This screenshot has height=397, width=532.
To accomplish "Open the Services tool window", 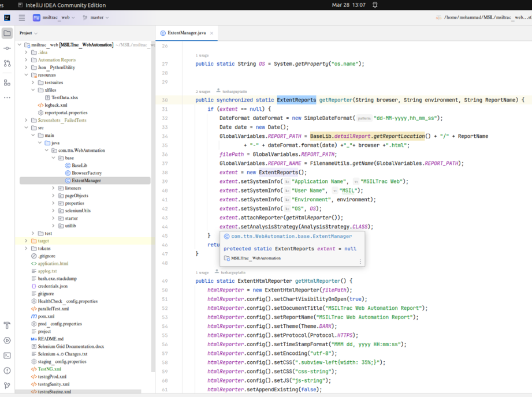I will click(x=7, y=340).
